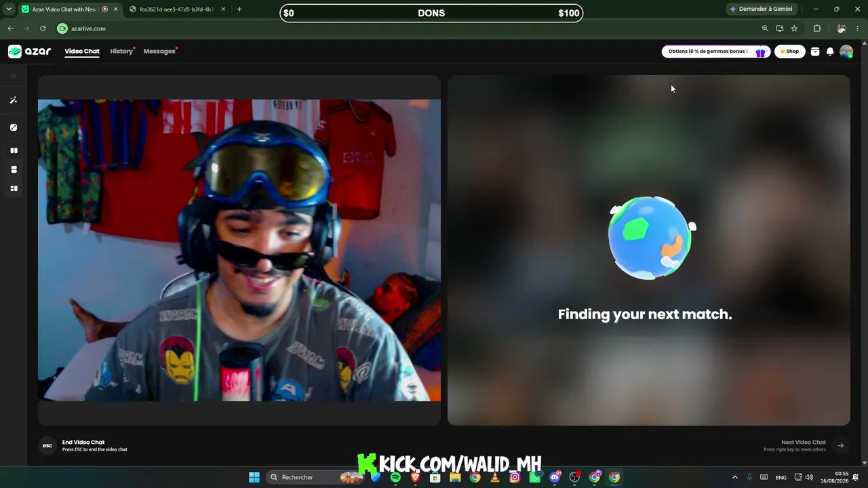Show hidden system tray icons
Image resolution: width=868 pixels, height=488 pixels.
click(x=734, y=477)
